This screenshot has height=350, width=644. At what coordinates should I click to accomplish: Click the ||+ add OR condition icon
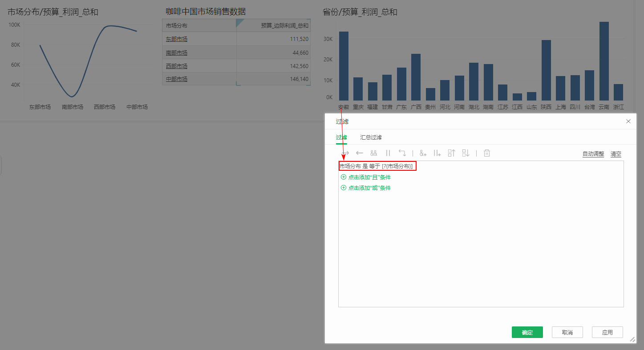(x=437, y=153)
